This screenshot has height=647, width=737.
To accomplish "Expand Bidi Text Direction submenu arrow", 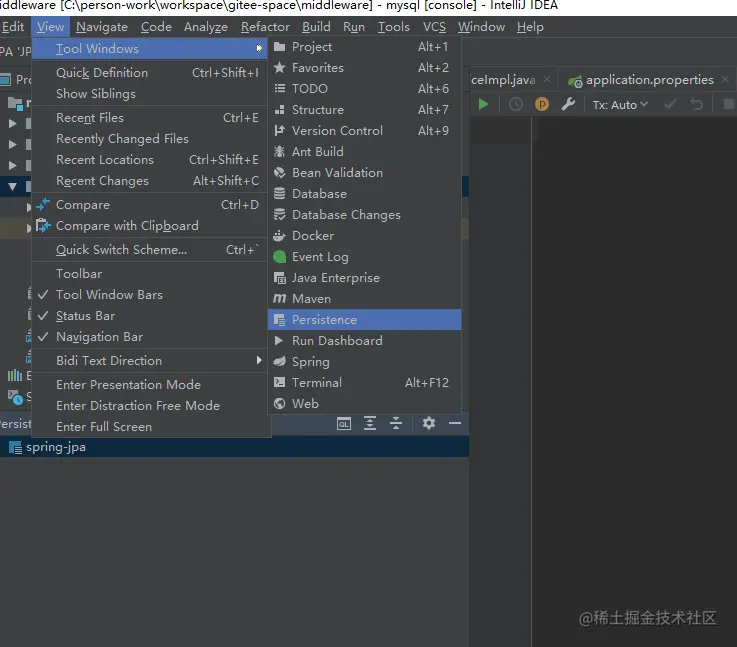I will coord(259,360).
